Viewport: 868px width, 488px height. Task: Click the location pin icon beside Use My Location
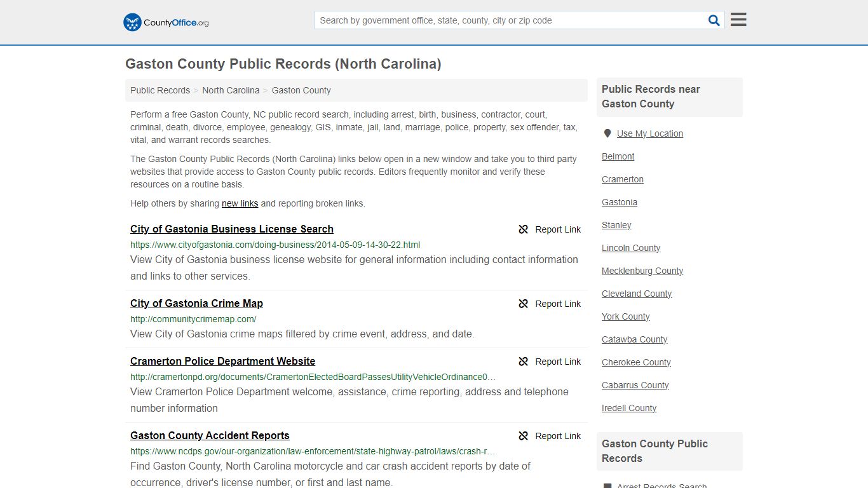click(607, 133)
